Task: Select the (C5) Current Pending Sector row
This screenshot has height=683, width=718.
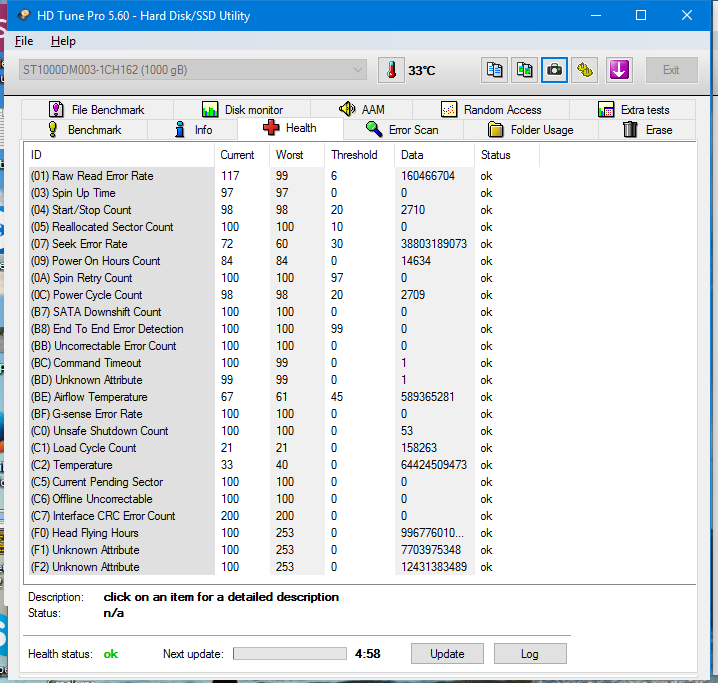Action: point(284,482)
